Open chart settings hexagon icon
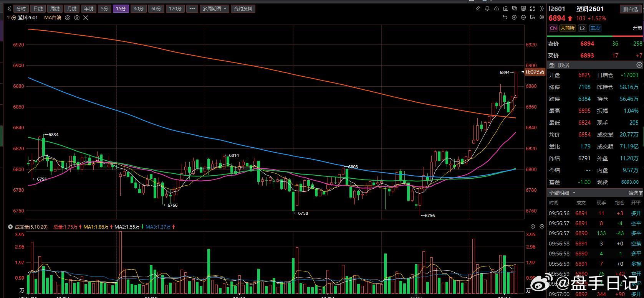 (542, 18)
